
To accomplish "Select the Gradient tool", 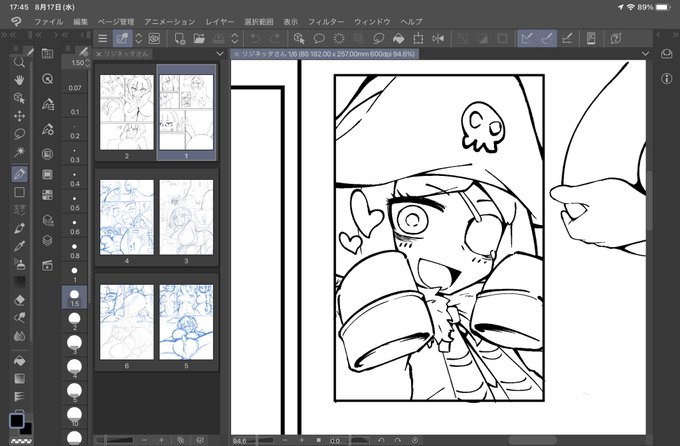I will [19, 379].
